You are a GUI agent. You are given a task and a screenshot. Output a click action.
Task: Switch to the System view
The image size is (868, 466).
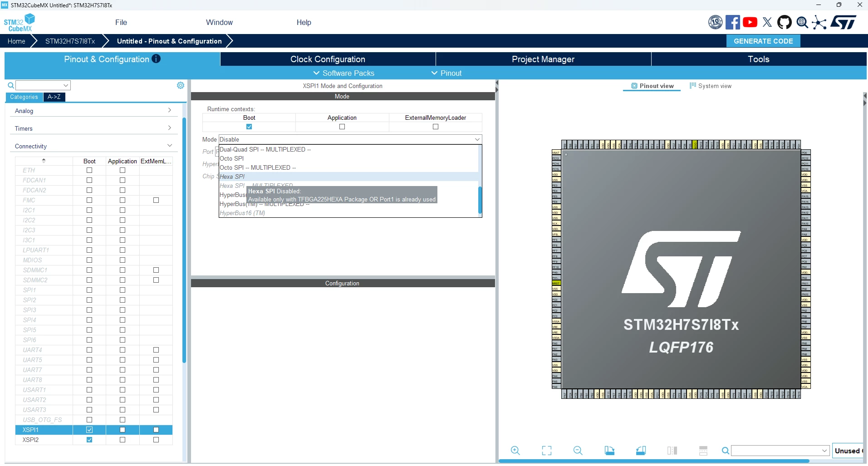(711, 86)
